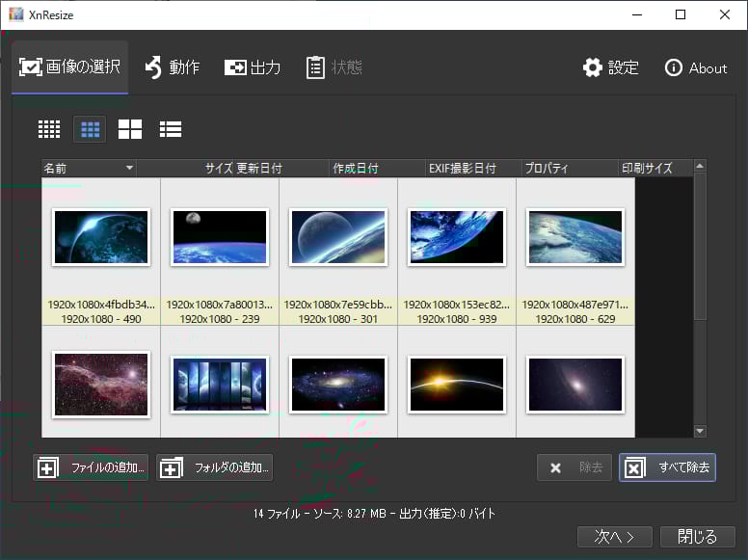
Task: Open the About page
Action: [x=696, y=67]
